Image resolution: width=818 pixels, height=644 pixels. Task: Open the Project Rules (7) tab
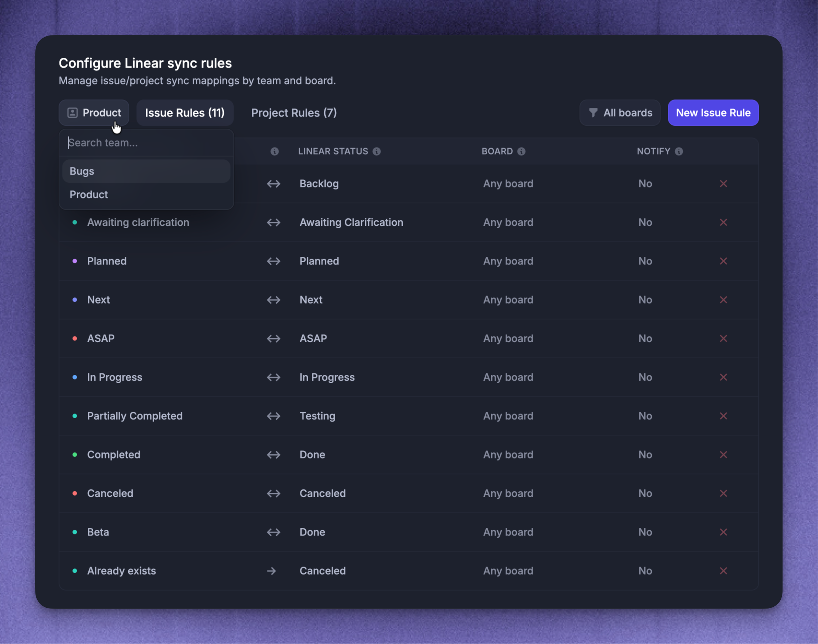[x=294, y=113]
